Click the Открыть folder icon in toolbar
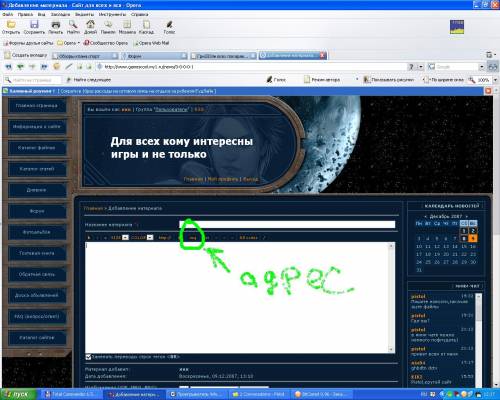Screen dimensions: 500x400 (x=11, y=24)
